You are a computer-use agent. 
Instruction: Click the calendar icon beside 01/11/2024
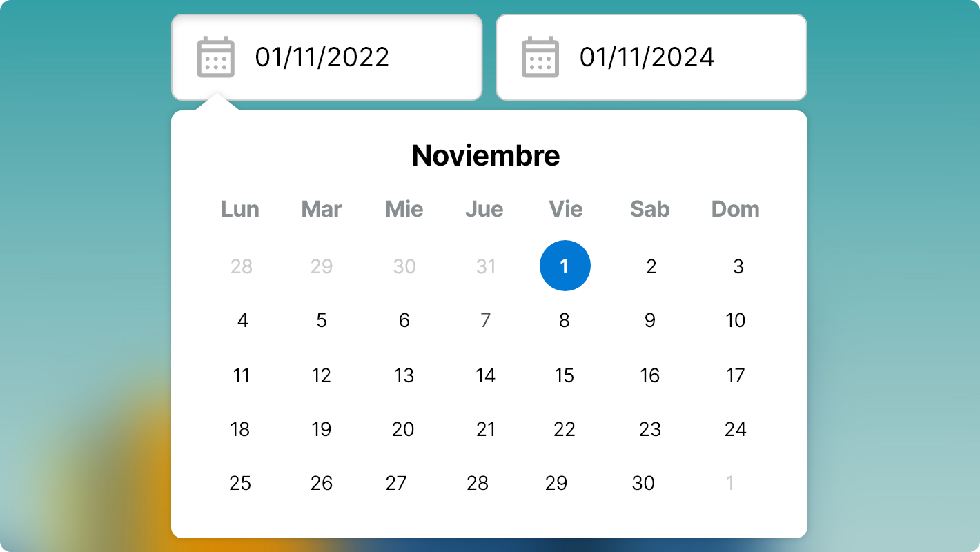541,57
